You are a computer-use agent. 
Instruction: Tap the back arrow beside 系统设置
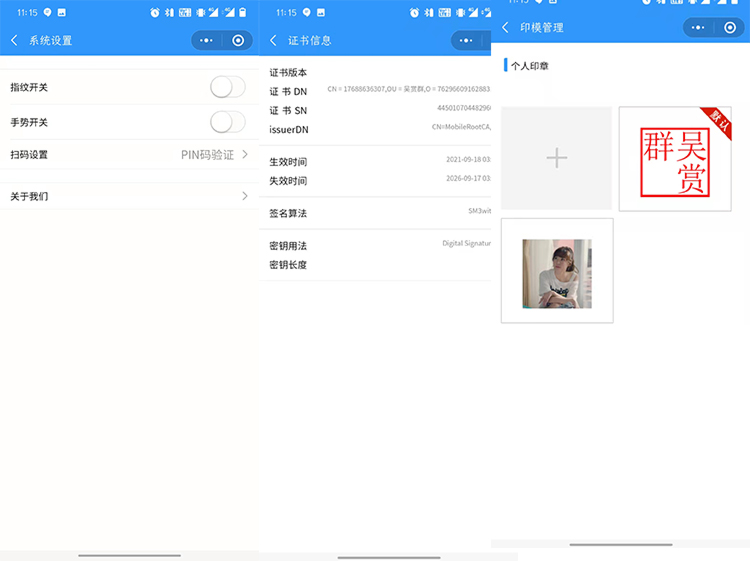coord(14,41)
